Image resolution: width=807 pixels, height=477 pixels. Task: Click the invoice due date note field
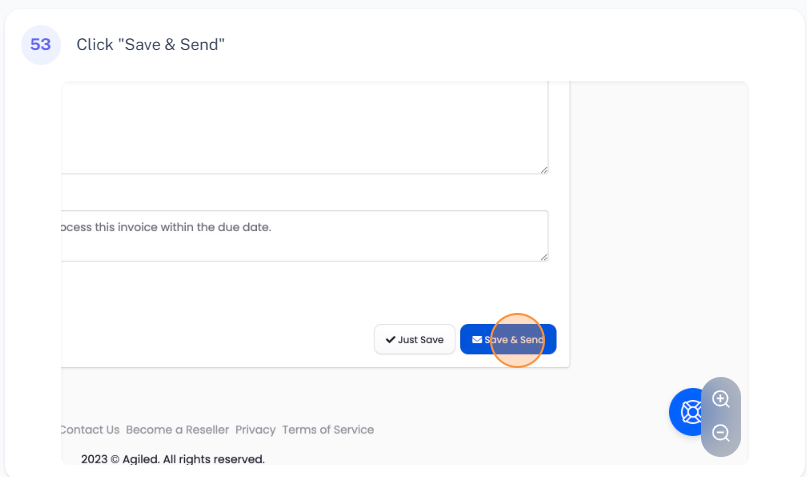(300, 236)
